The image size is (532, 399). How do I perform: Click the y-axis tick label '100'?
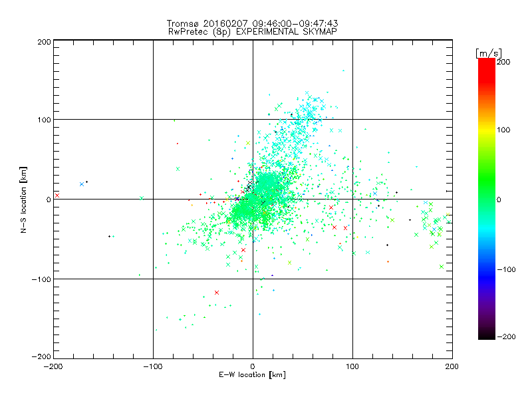point(45,120)
